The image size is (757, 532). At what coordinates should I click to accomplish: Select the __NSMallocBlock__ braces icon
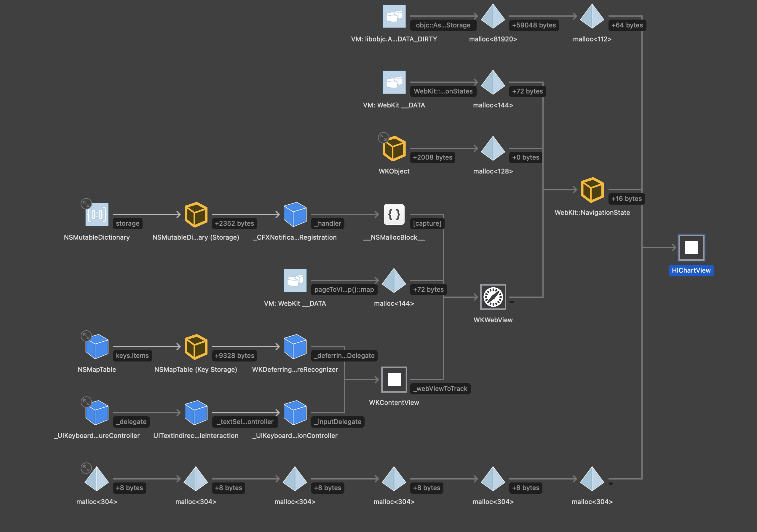[394, 215]
